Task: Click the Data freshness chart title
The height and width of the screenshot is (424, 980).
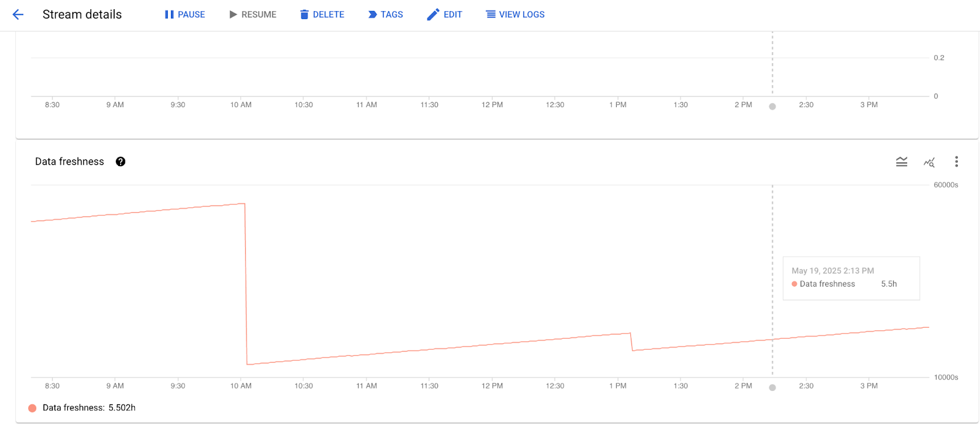Action: pos(69,162)
